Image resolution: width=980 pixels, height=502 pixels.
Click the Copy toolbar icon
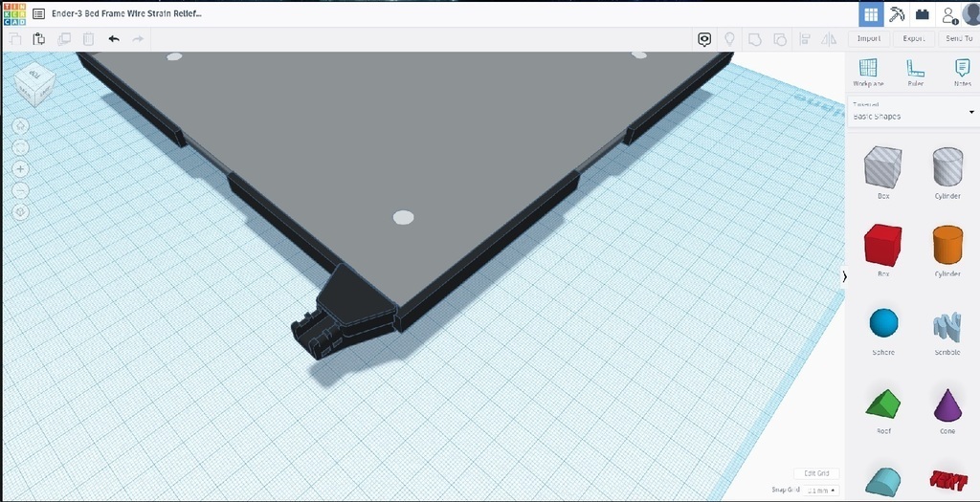click(x=14, y=39)
